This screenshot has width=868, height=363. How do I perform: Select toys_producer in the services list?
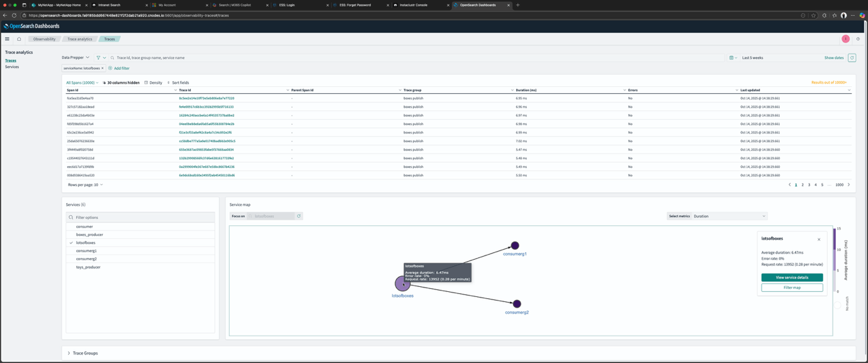[88, 267]
